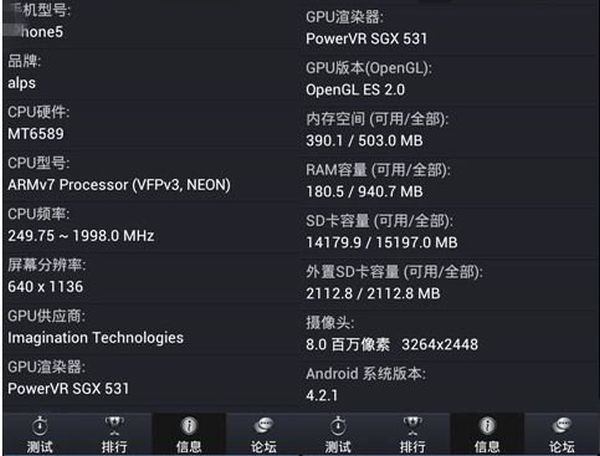This screenshot has width=600, height=456.
Task: Tap the 内存空间 390.1 / 503.0 MB row
Action: [x=450, y=130]
